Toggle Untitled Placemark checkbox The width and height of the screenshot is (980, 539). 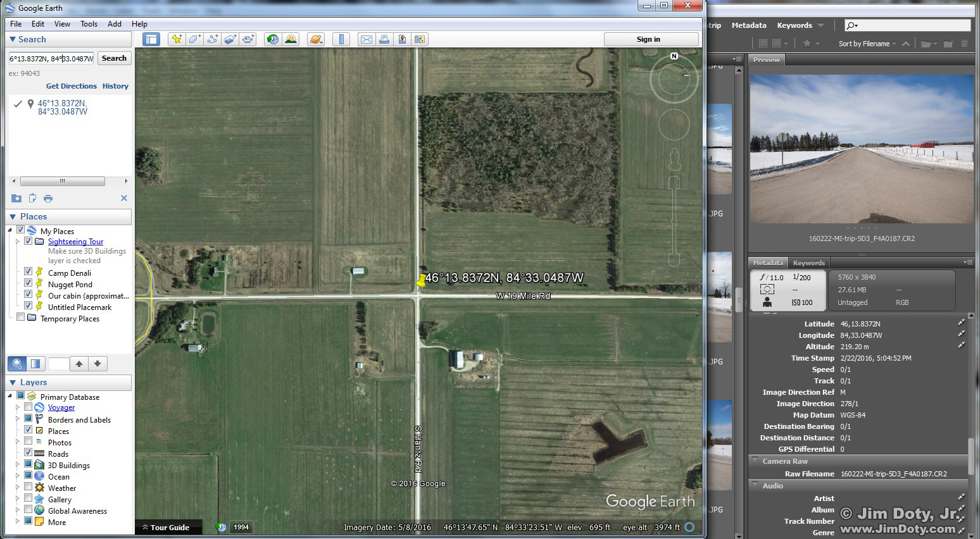(x=28, y=306)
